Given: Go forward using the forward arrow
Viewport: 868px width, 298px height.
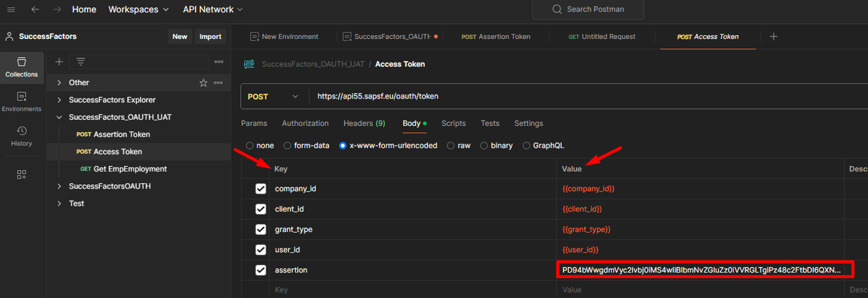Looking at the screenshot, I should (x=57, y=10).
